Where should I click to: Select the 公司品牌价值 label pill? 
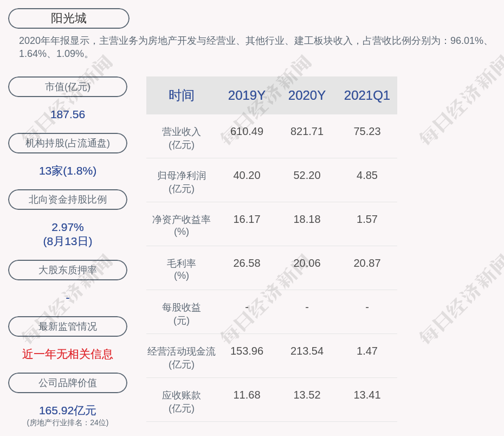point(68,383)
